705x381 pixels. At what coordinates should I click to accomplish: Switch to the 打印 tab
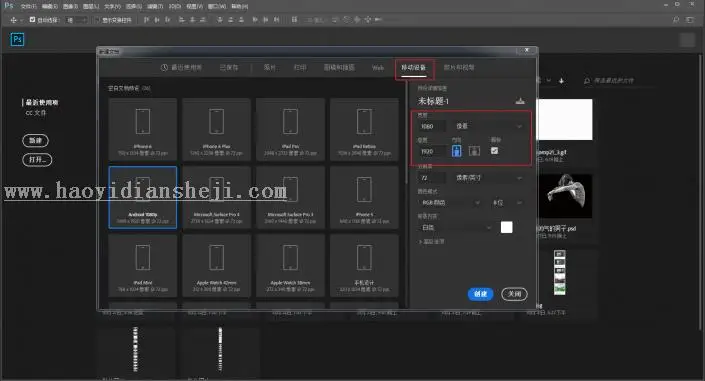tap(300, 67)
